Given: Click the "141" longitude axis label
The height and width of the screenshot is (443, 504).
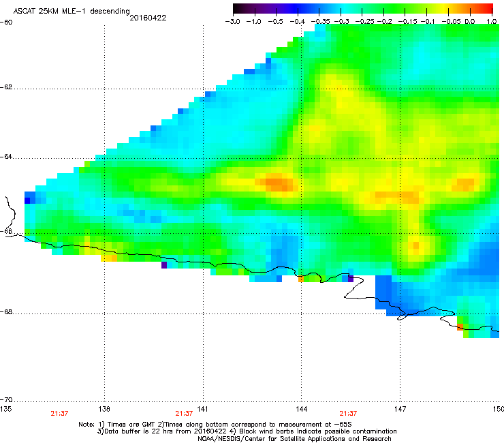Looking at the screenshot, I should 202,409.
